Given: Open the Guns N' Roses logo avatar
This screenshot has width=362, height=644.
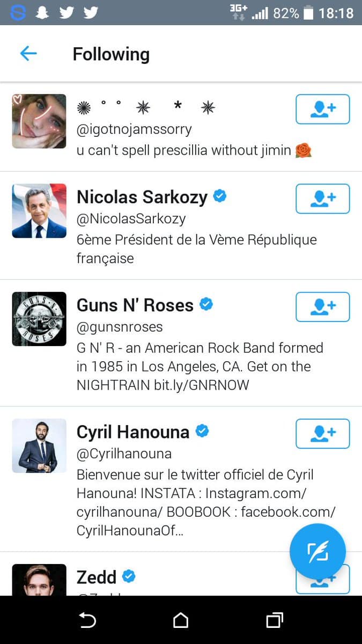Looking at the screenshot, I should (39, 319).
